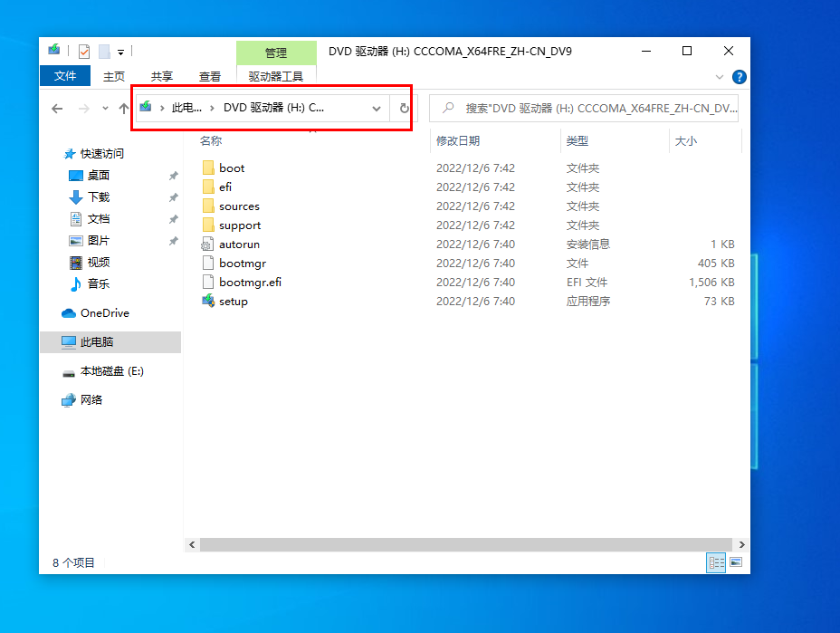Click the properties icon in quick access toolbar
The width and height of the screenshot is (840, 633).
pyautogui.click(x=82, y=51)
